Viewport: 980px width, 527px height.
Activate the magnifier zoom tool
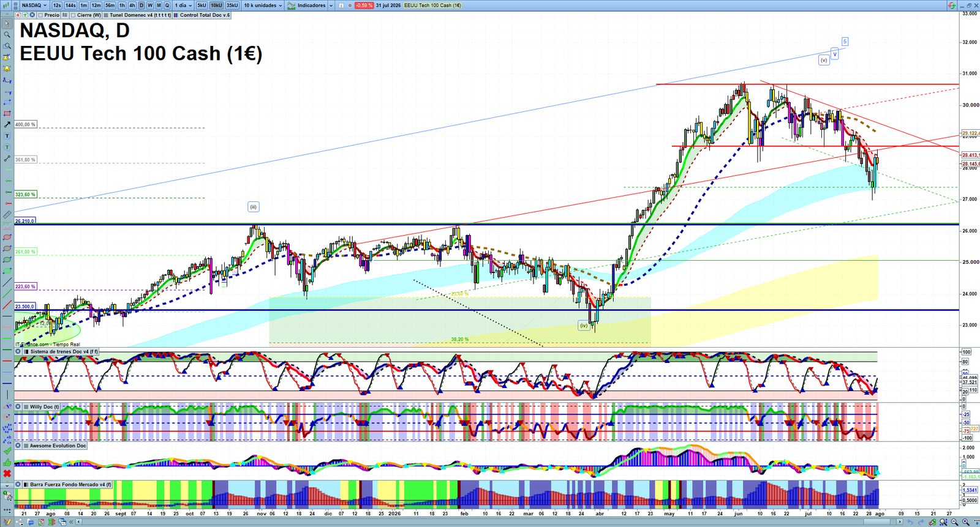[x=7, y=35]
